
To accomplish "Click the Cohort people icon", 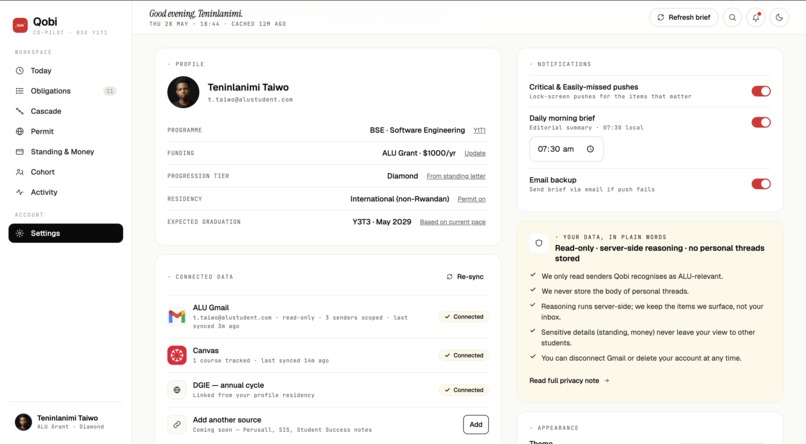I will [20, 172].
